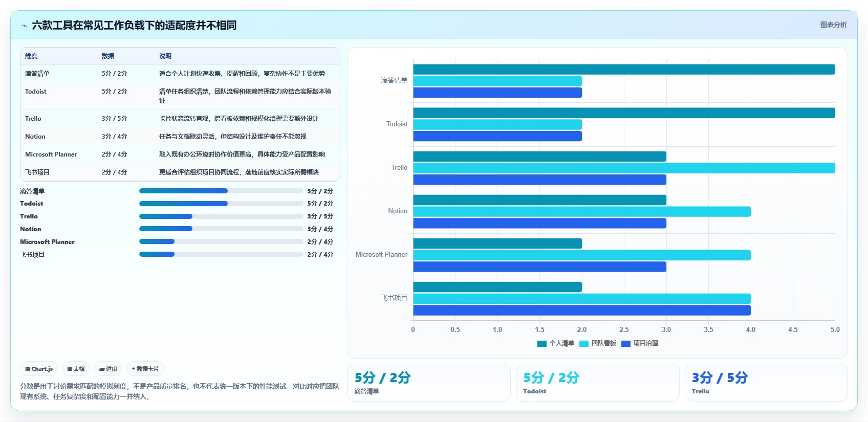Select the 飞书项目 cell in the table
The width and height of the screenshot is (868, 422).
click(x=37, y=172)
